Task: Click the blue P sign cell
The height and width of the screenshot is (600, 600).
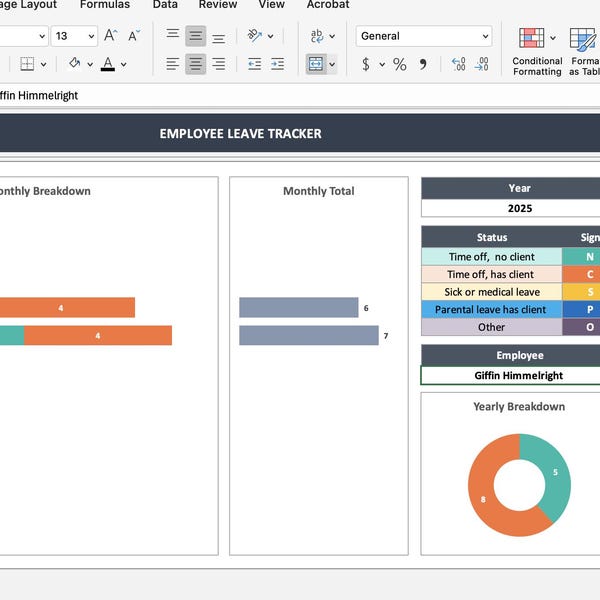Action: [x=581, y=309]
